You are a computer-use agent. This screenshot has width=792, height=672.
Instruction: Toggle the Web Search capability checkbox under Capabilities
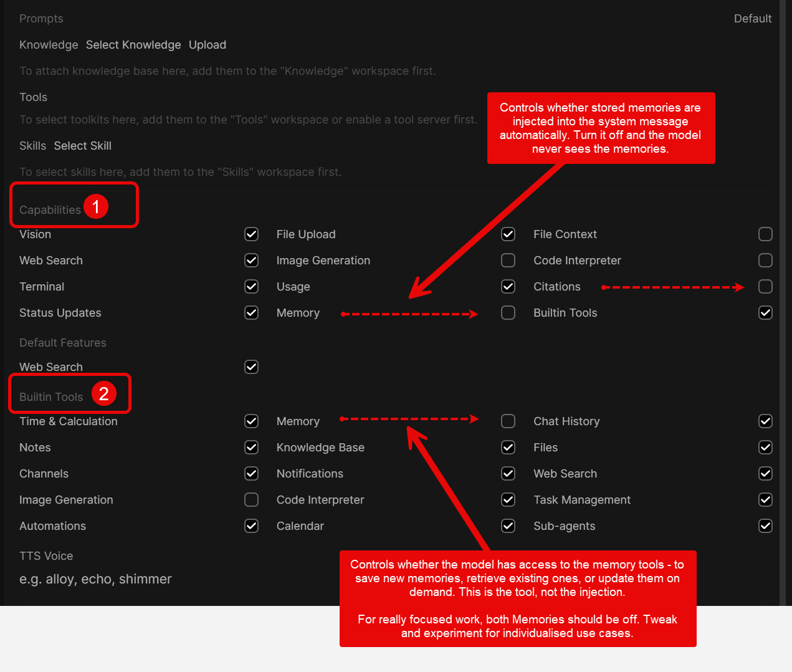(x=251, y=261)
